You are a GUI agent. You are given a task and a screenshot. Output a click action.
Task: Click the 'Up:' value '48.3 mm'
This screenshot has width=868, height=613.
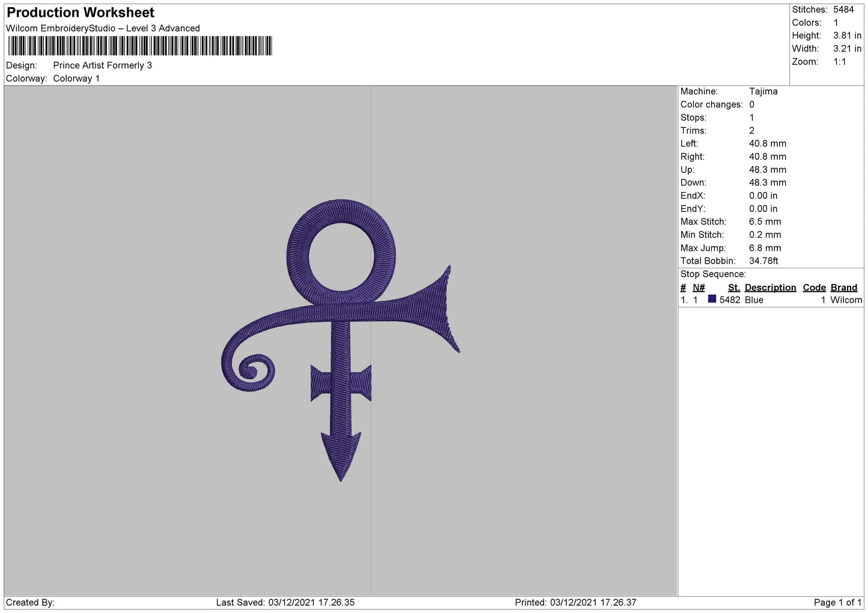(x=767, y=169)
